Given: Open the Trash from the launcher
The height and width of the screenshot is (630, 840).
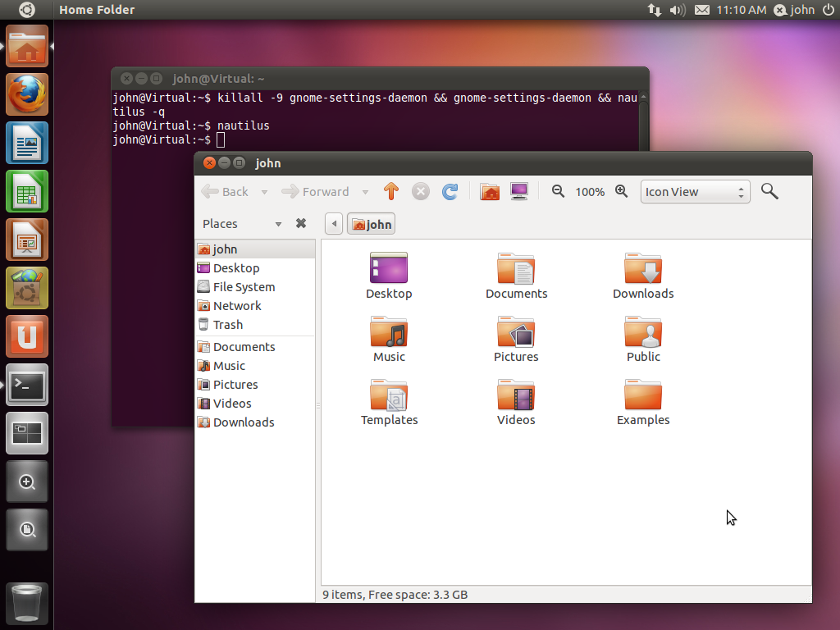Looking at the screenshot, I should point(26,603).
